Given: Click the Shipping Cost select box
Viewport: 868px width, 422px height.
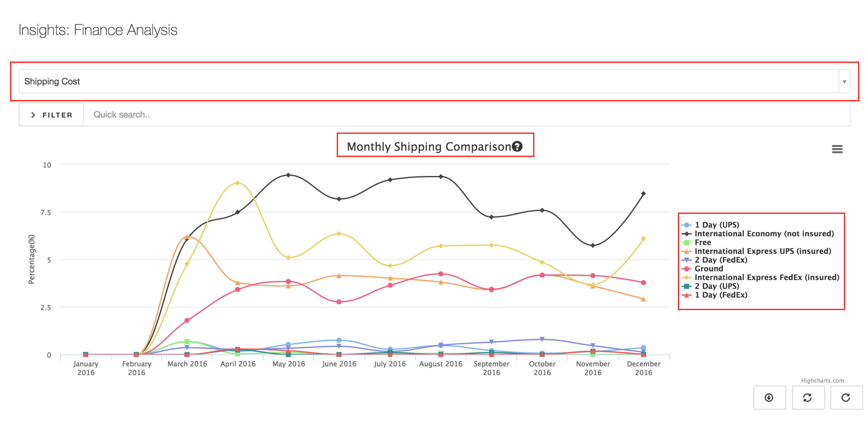Looking at the screenshot, I should tap(428, 82).
